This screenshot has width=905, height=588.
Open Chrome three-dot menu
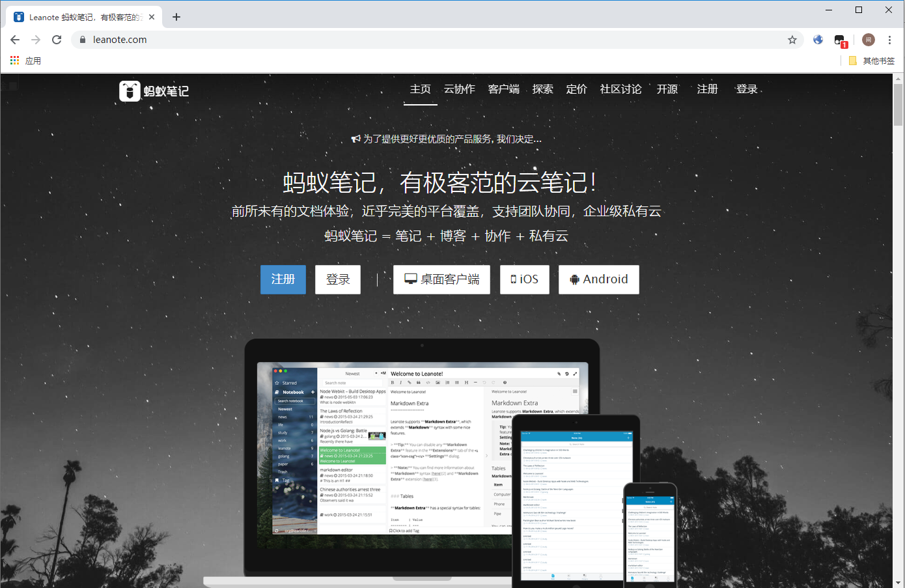889,40
